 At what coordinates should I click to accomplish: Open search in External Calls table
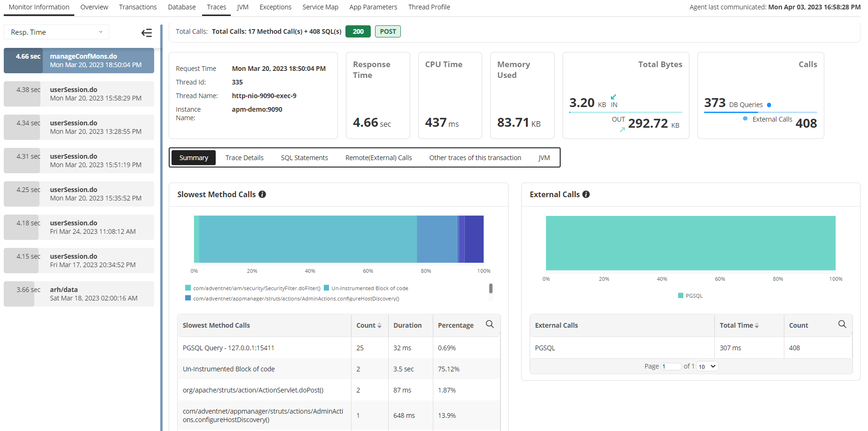click(x=841, y=324)
